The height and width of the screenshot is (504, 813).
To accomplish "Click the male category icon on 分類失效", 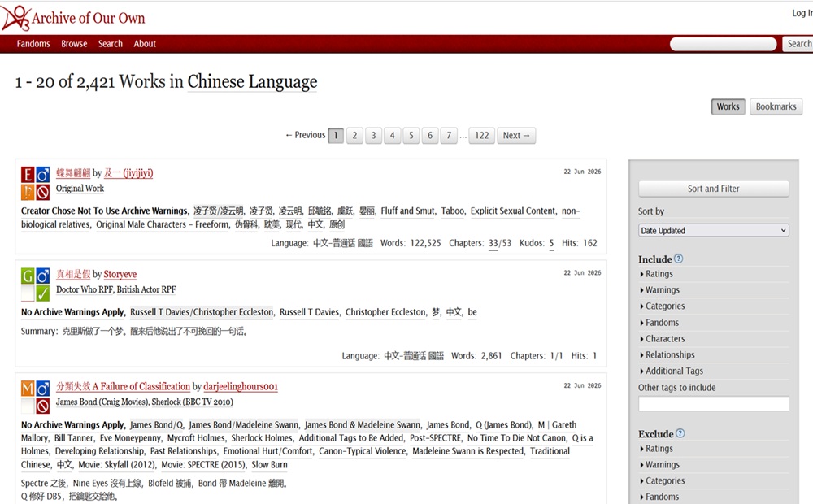I will (43, 389).
